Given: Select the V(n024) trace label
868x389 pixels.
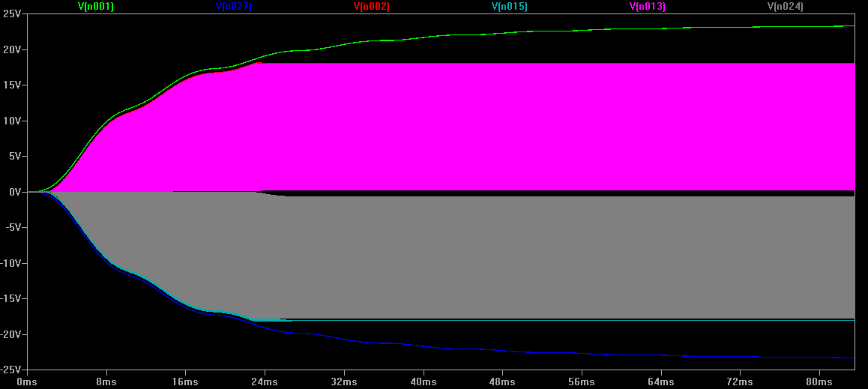Looking at the screenshot, I should 785,7.
